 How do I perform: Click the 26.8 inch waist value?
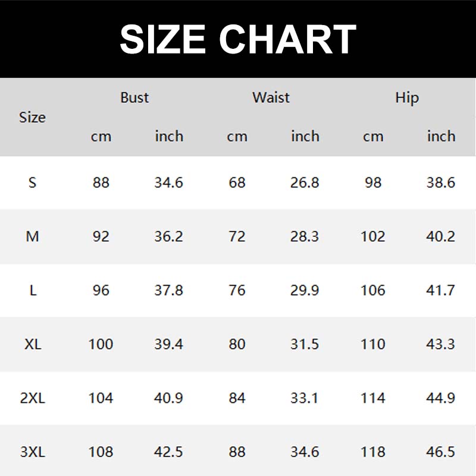[305, 183]
